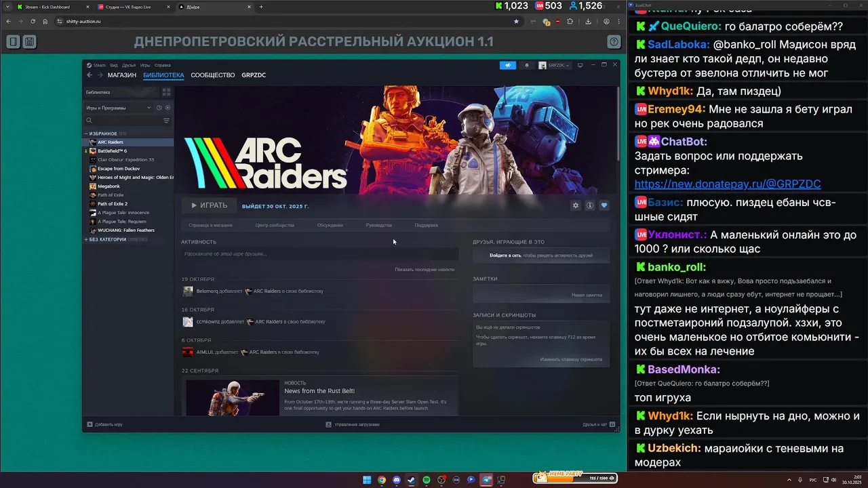Click the help question mark on auction page

pos(614,42)
